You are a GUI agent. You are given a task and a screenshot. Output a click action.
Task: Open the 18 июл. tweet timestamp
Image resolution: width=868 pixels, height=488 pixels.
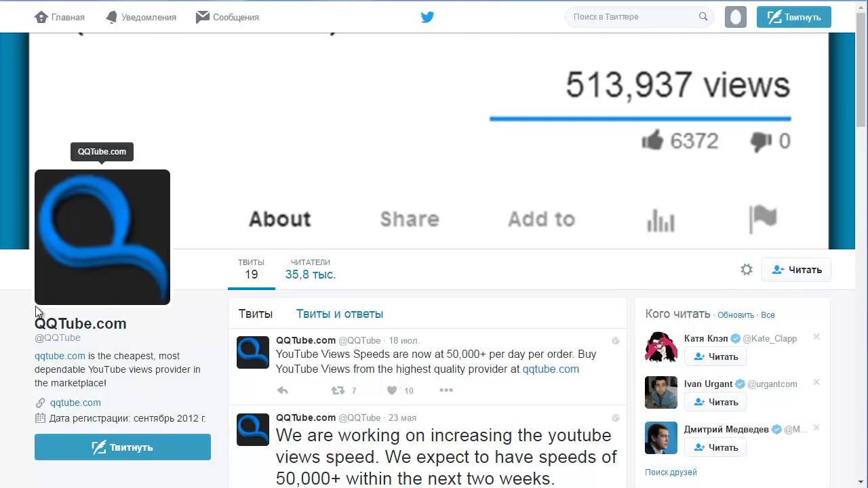(404, 340)
